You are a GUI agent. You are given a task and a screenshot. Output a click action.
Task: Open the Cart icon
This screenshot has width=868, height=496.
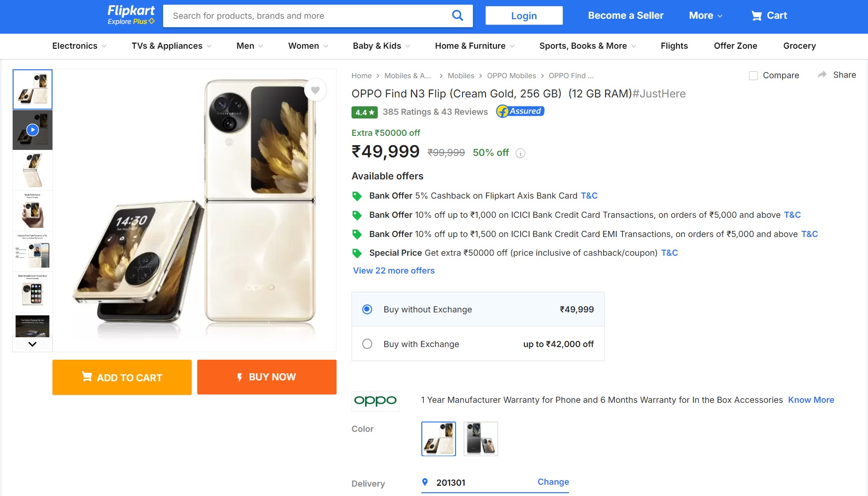pyautogui.click(x=756, y=16)
